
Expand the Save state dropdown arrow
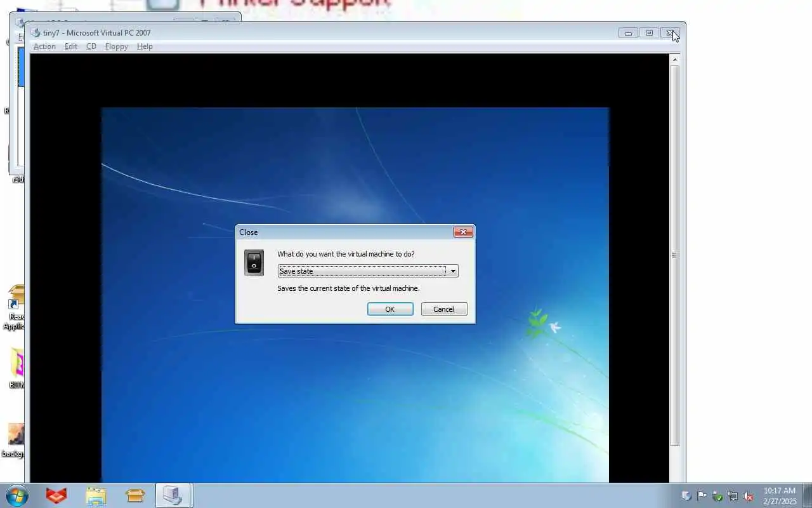click(x=452, y=271)
